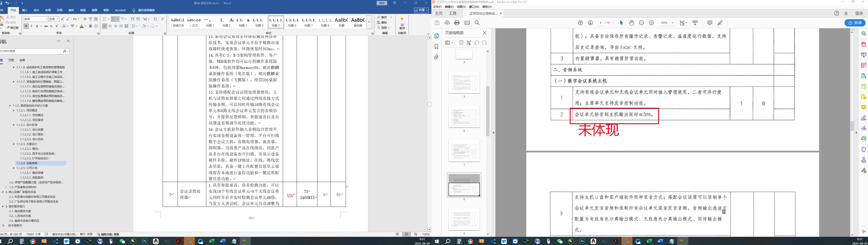Go to previous page in Acrobat
Screen dimensions: 868x245
580,23
